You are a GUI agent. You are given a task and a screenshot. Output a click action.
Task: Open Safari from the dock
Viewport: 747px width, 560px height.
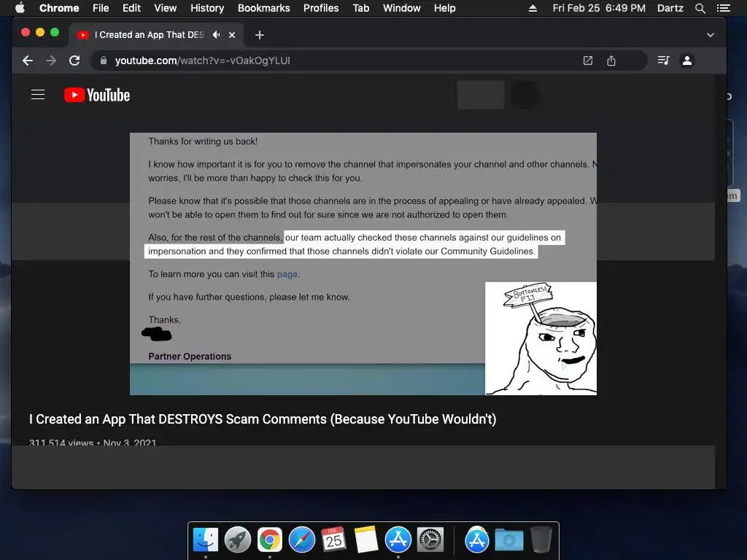302,540
